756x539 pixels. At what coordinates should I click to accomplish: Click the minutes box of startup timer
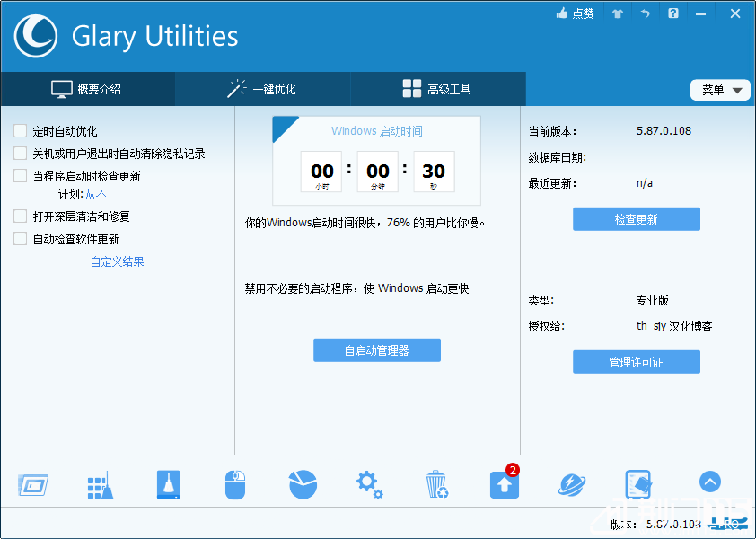(x=377, y=172)
